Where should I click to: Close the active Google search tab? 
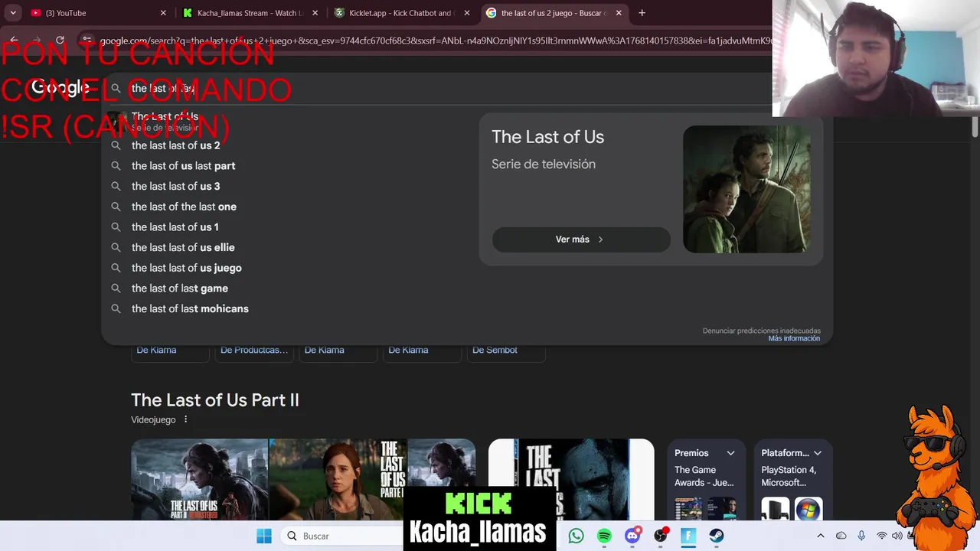(x=619, y=13)
